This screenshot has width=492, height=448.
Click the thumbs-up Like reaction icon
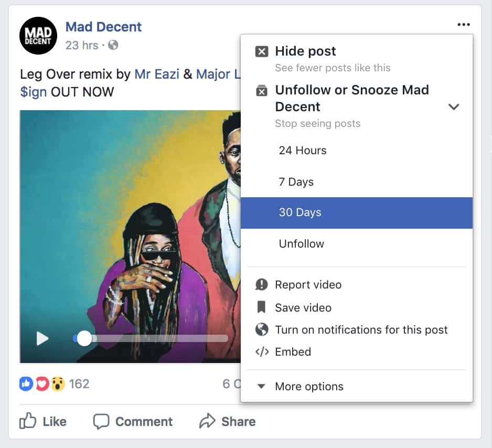click(x=26, y=384)
